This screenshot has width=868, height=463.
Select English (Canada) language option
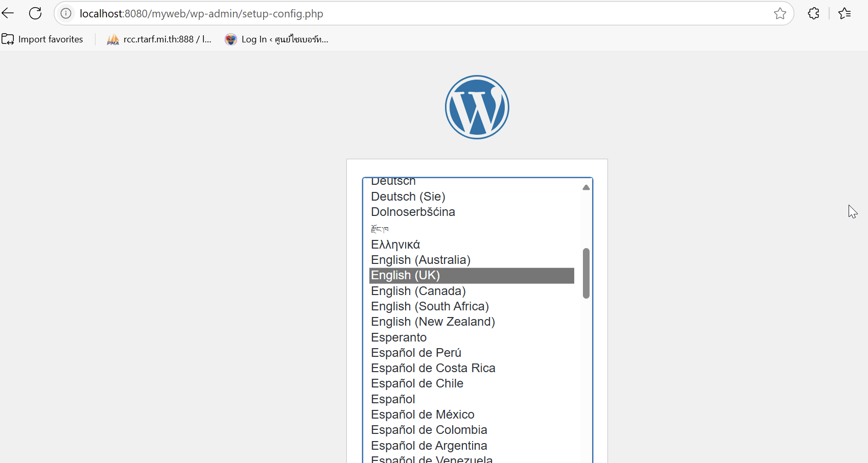tap(418, 291)
